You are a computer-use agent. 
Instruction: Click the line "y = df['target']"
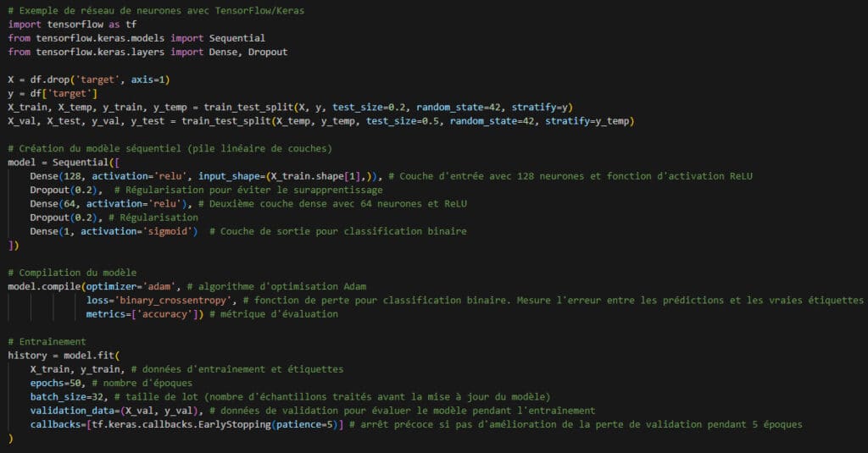point(53,93)
